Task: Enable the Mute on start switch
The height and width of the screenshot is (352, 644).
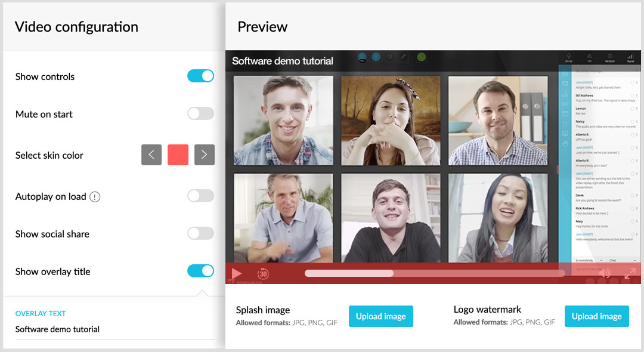Action: click(200, 113)
